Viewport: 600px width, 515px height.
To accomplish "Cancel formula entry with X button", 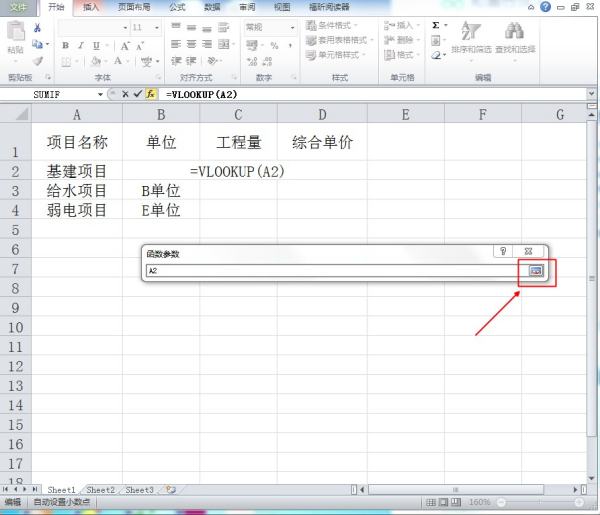I will 125,94.
